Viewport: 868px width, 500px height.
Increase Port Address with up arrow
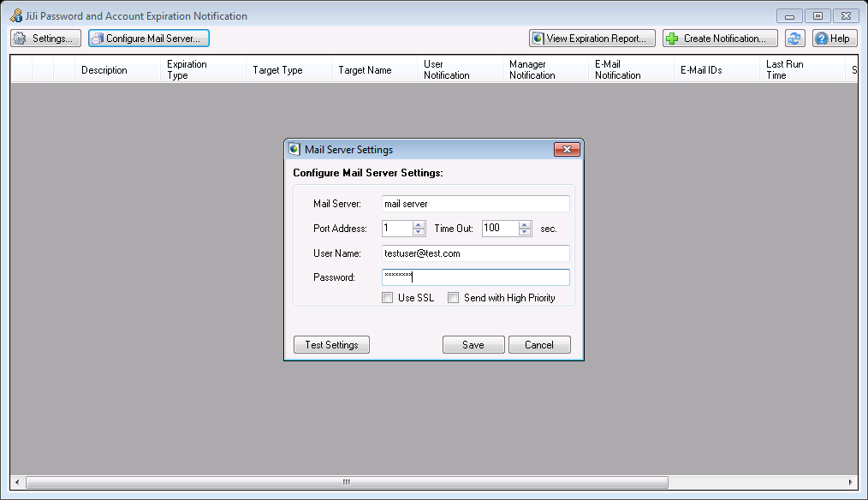tap(419, 224)
